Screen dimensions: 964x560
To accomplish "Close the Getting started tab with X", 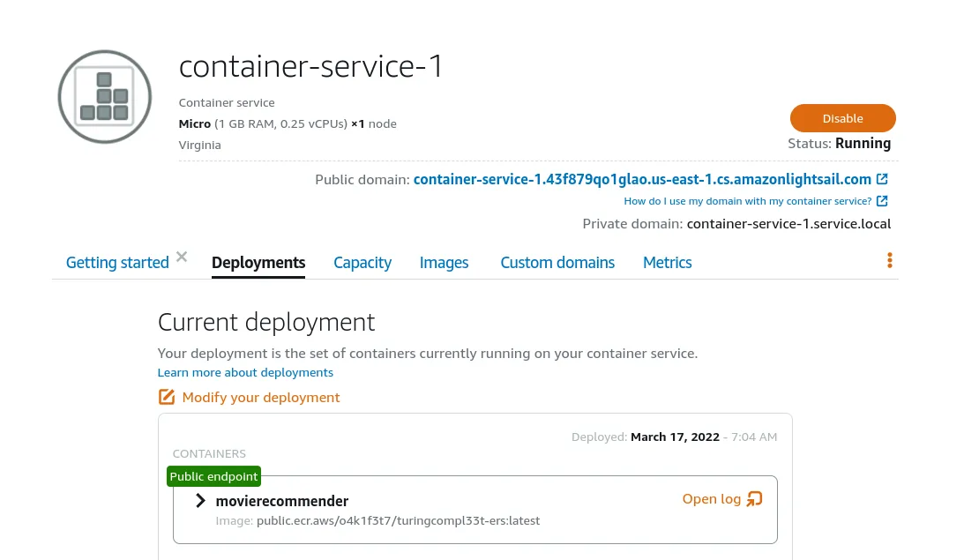I will [182, 257].
